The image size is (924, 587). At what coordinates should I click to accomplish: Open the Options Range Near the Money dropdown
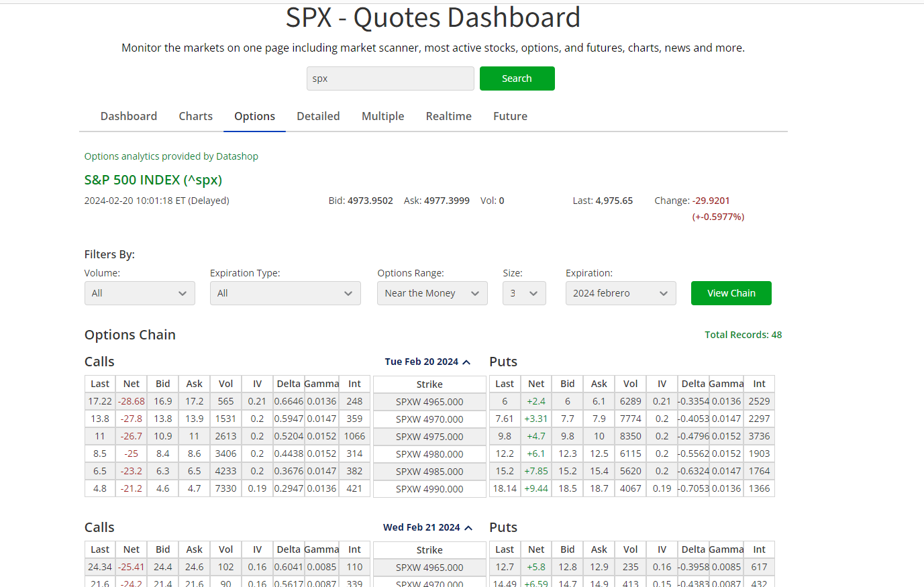432,293
